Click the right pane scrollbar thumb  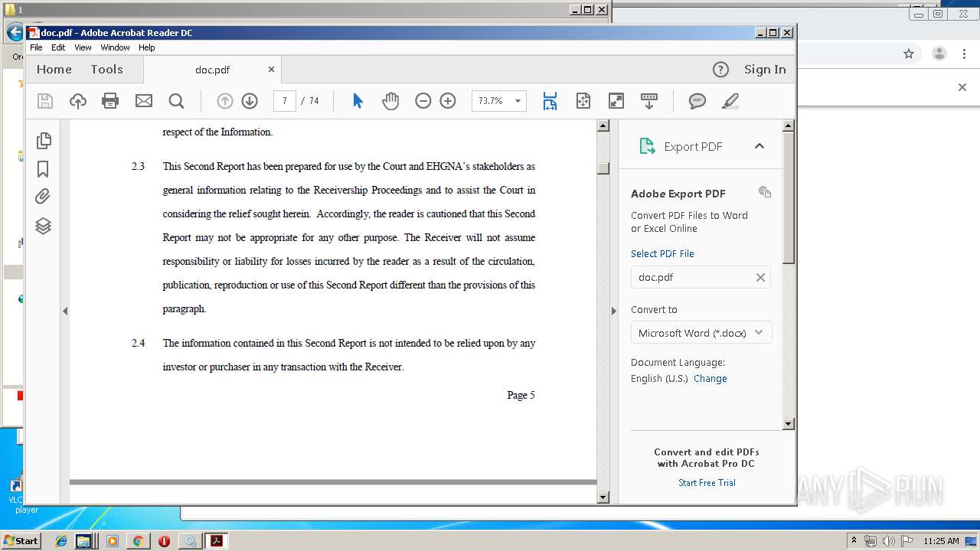(789, 197)
